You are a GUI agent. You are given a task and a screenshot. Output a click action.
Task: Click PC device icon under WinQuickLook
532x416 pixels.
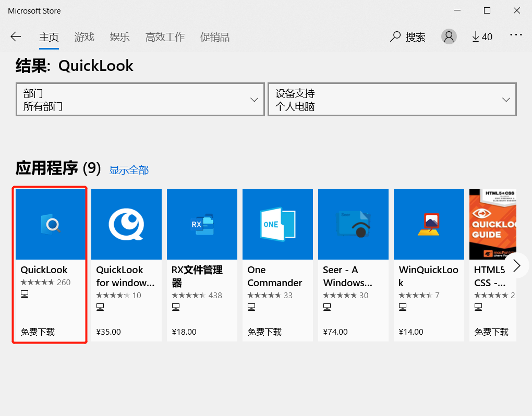(403, 307)
